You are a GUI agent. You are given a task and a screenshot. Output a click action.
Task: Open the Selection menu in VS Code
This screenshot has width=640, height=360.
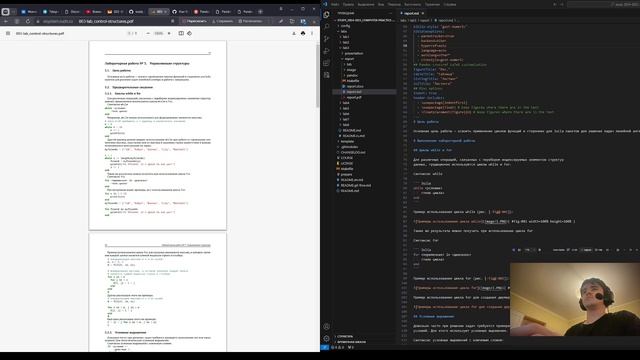(366, 4)
